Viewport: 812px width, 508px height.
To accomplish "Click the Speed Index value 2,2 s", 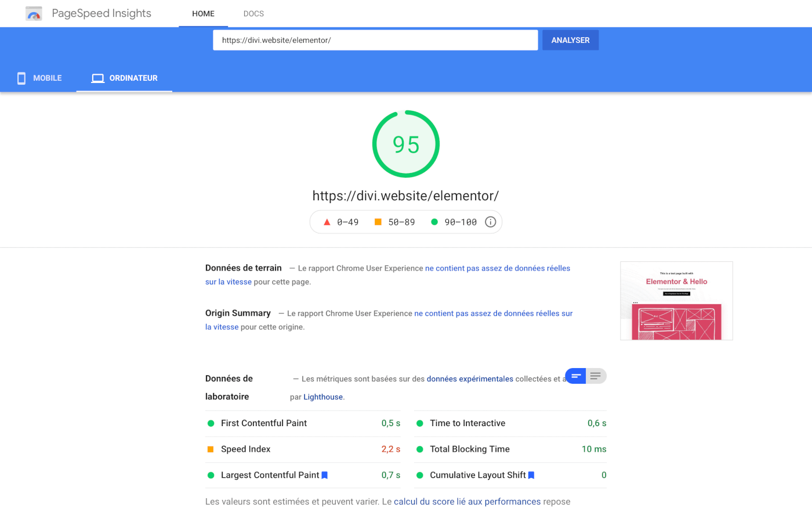I will (x=391, y=449).
